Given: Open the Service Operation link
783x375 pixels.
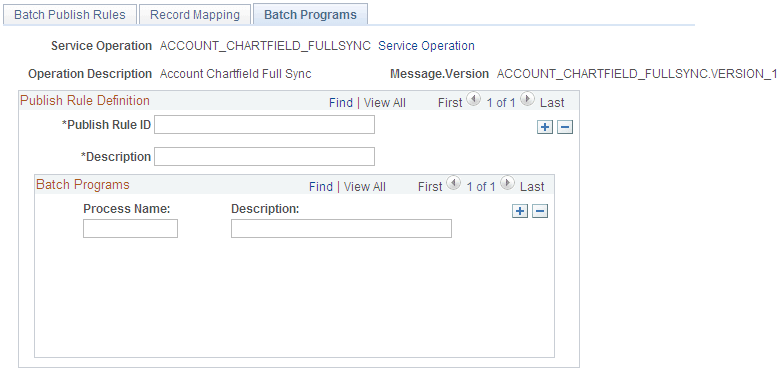Looking at the screenshot, I should (426, 46).
